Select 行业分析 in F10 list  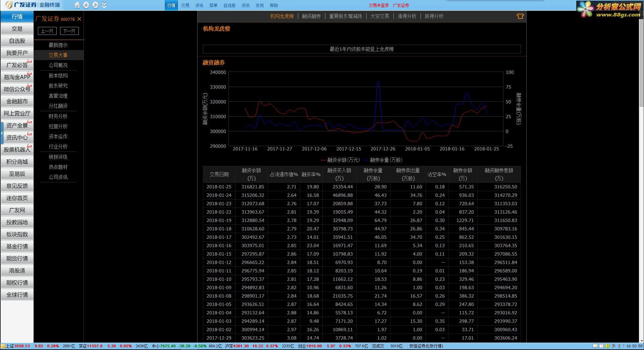(58, 146)
